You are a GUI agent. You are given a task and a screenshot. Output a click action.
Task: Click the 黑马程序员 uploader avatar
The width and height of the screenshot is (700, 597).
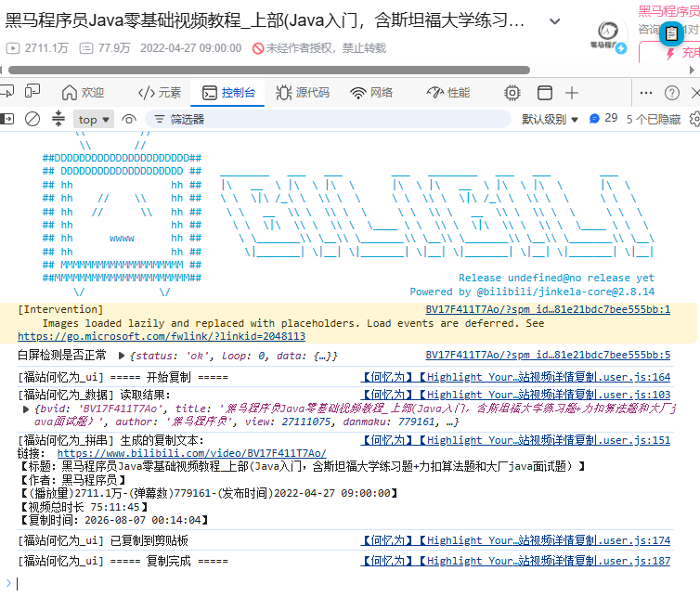point(609,34)
